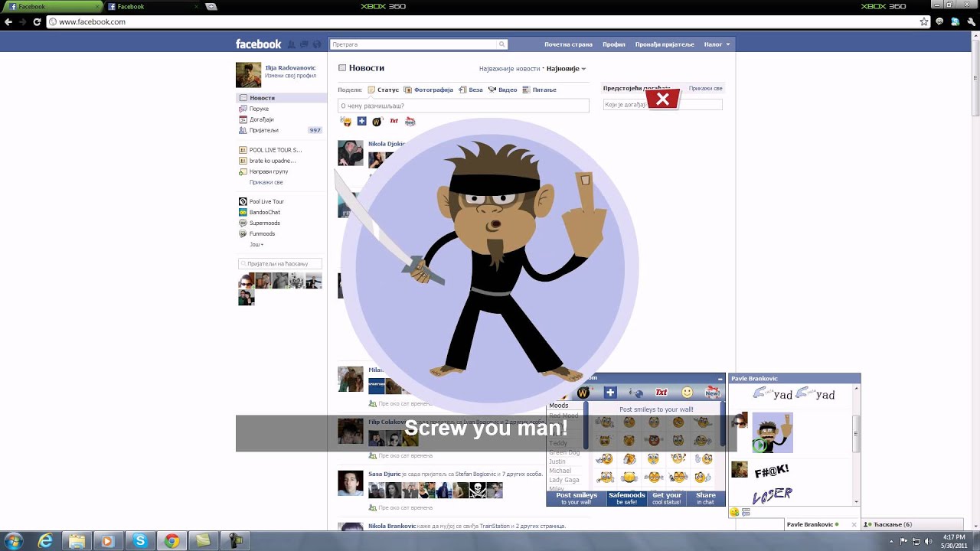Play the monkey animation in chat
980x551 pixels.
(x=761, y=445)
